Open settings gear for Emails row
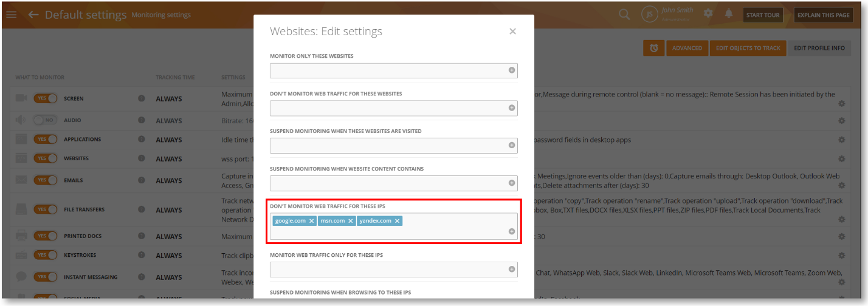Image resolution: width=868 pixels, height=306 pixels. (x=842, y=186)
